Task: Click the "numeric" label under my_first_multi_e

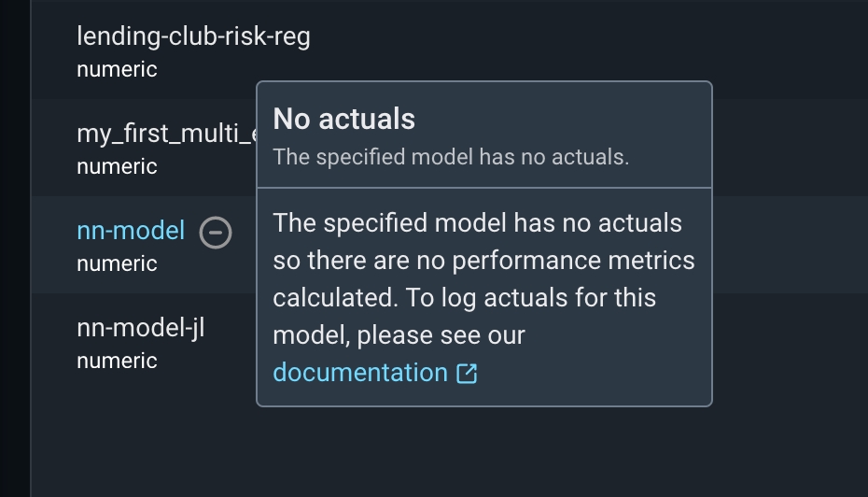Action: [117, 166]
